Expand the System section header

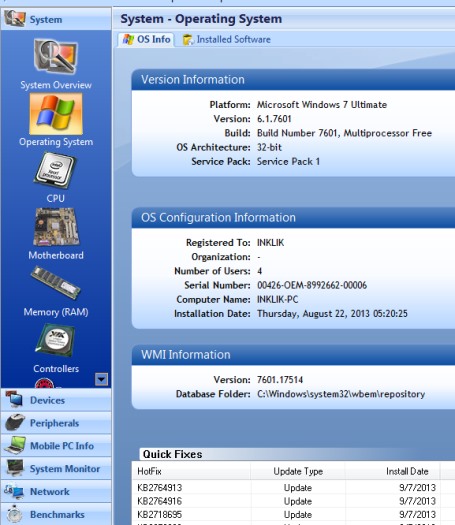[x=56, y=19]
